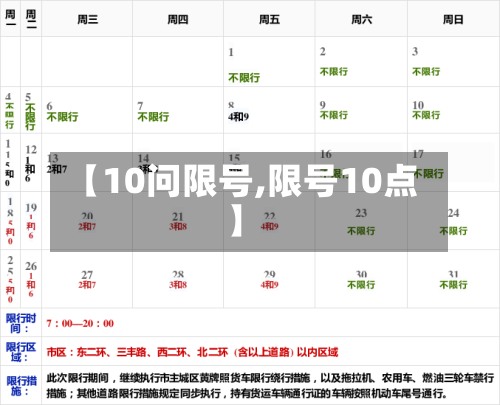500x405 pixels.
Task: Click the red 4和9 under date 22
Action: (269, 227)
